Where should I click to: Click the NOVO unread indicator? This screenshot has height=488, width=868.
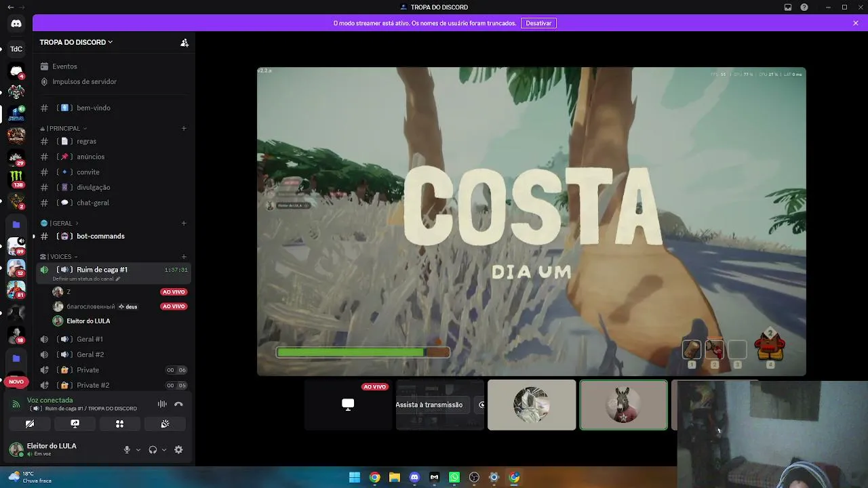[x=16, y=382]
